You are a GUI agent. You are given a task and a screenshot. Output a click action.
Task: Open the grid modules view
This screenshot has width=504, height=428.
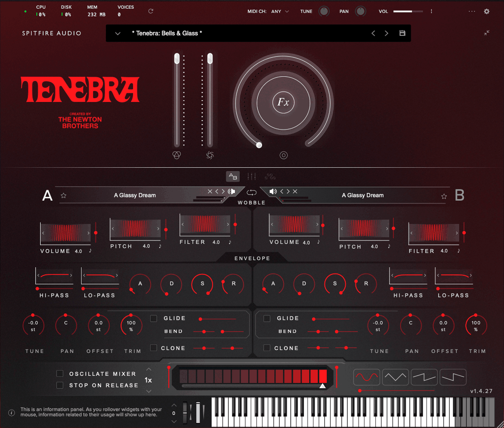pyautogui.click(x=270, y=176)
